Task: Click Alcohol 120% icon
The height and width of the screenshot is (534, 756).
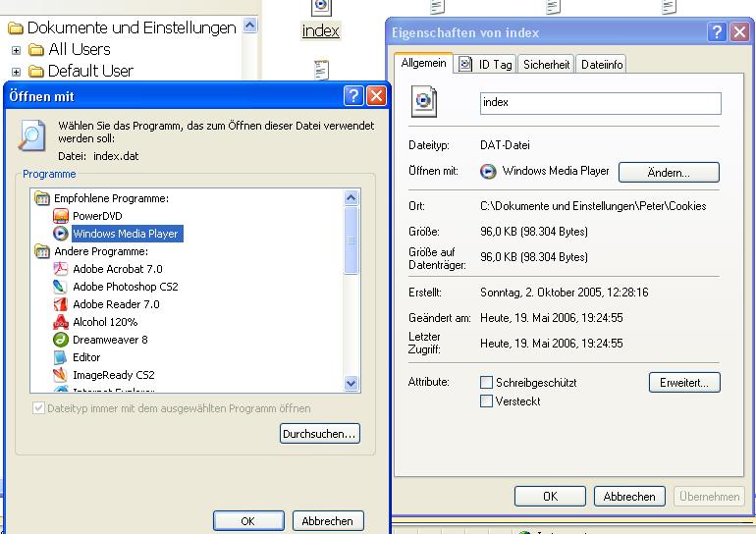Action: (x=61, y=322)
